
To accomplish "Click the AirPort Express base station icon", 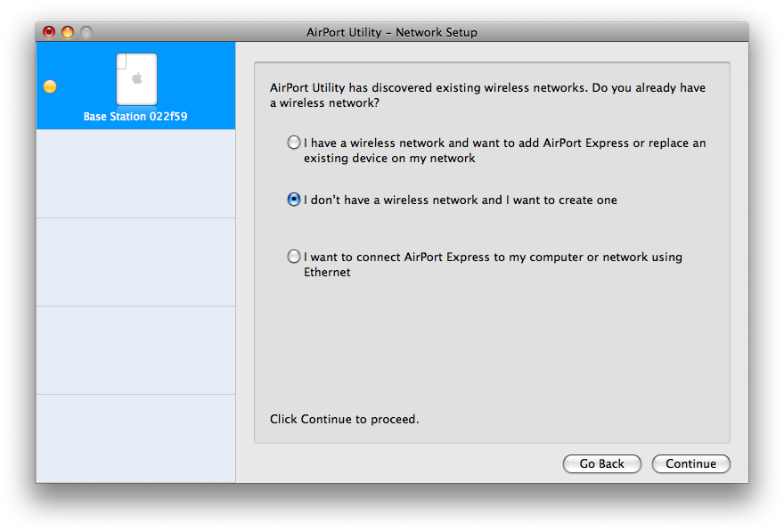I will pos(136,78).
